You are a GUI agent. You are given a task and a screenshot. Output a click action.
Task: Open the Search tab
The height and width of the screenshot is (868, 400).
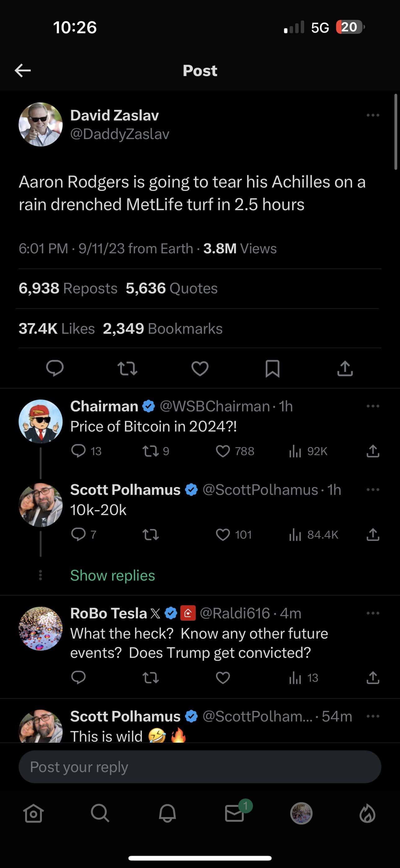click(x=100, y=813)
